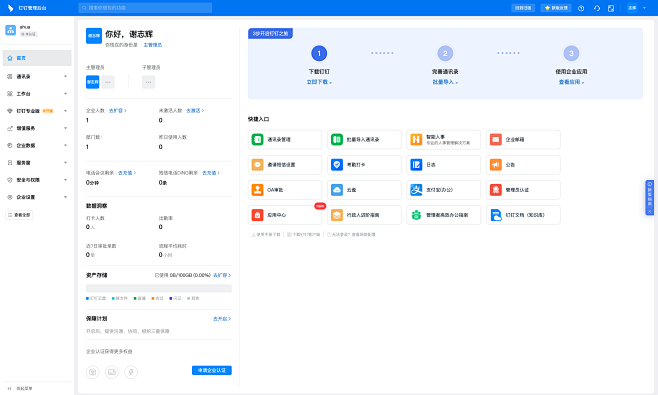Viewport: 658px width, 395px height.
Task: Click the 申请企业认证 button
Action: 212,370
